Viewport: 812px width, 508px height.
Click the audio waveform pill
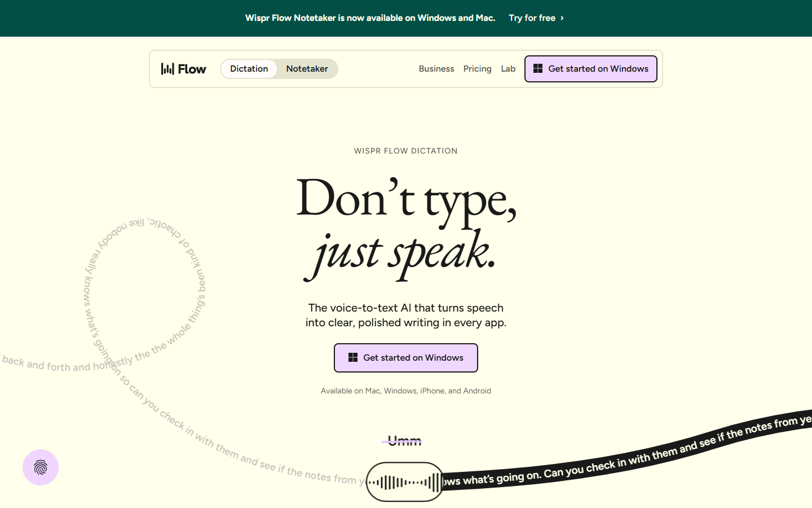pyautogui.click(x=404, y=482)
